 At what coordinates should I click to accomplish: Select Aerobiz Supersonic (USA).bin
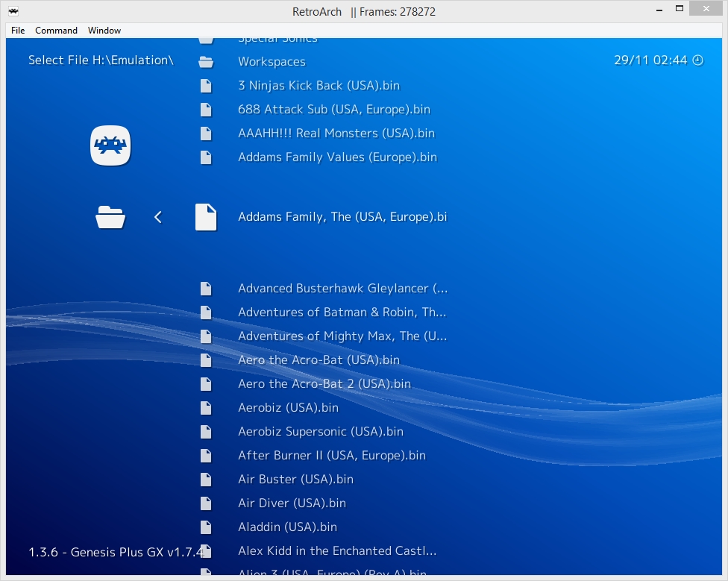320,432
